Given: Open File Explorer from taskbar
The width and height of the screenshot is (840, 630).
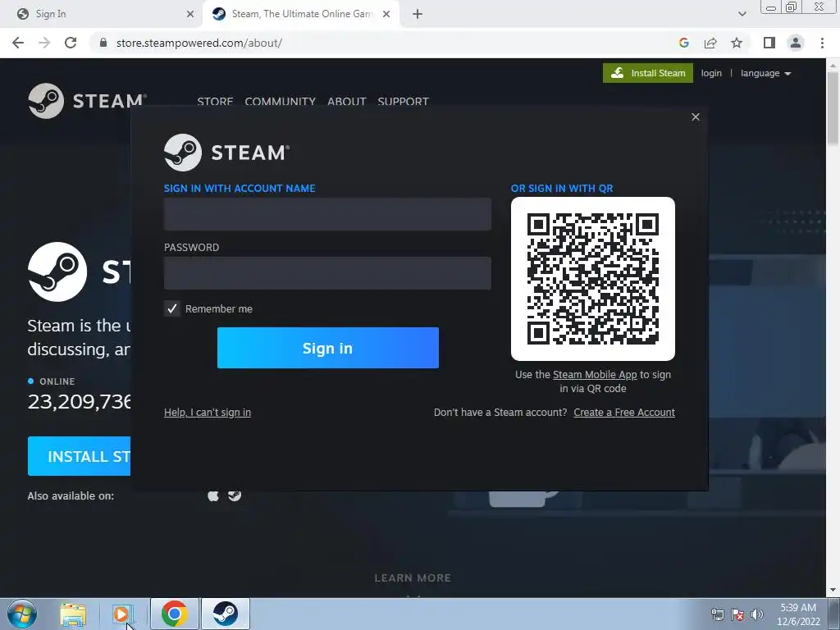Looking at the screenshot, I should point(73,614).
